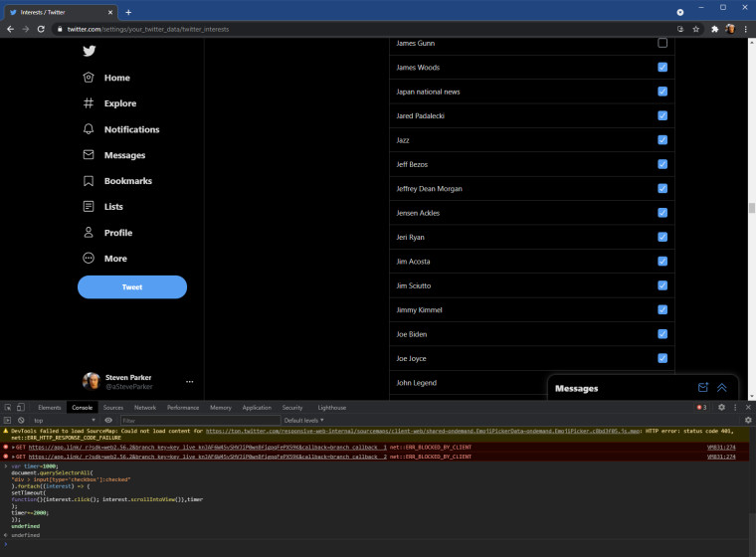Bookmark this page with star icon
The width and height of the screenshot is (756, 557).
(x=695, y=29)
